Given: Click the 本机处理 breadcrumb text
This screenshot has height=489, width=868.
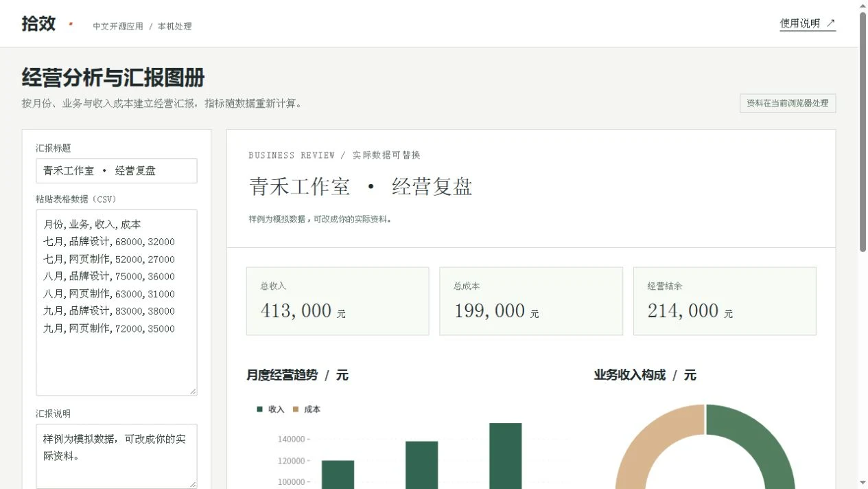Looking at the screenshot, I should [x=175, y=26].
